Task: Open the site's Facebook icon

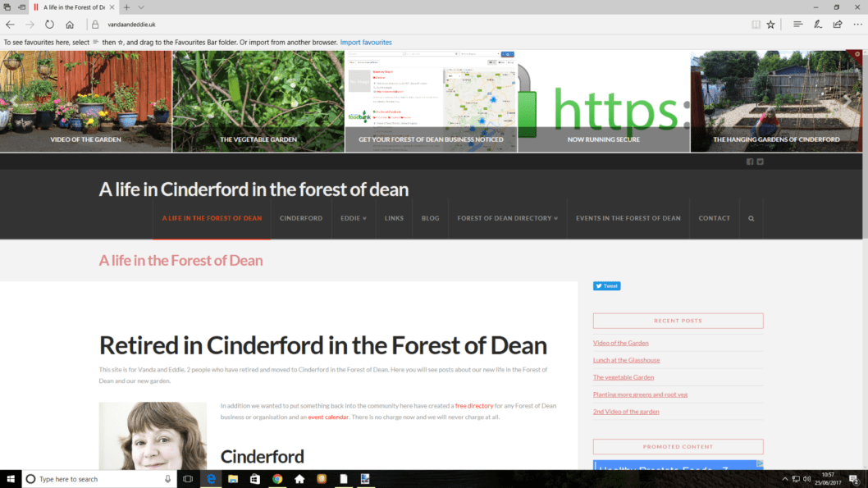Action: 750,162
